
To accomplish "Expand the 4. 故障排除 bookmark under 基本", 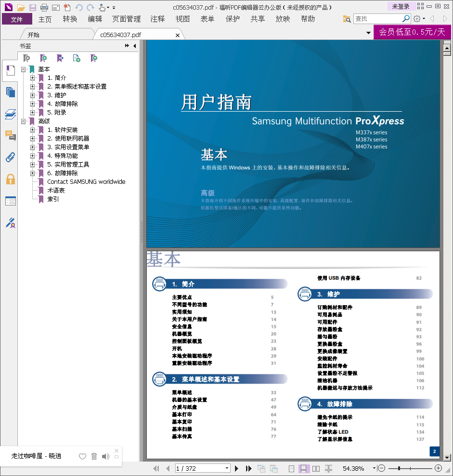I will click(x=32, y=104).
